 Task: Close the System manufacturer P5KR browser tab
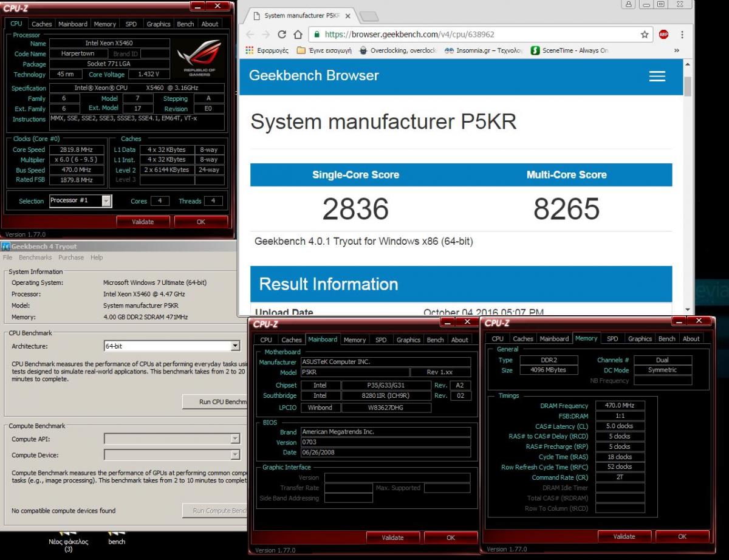(347, 15)
